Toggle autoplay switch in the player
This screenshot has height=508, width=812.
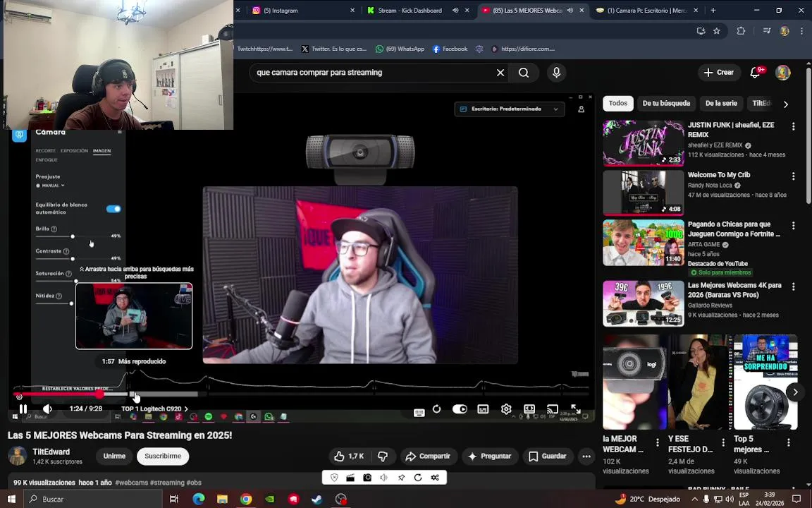click(x=460, y=409)
